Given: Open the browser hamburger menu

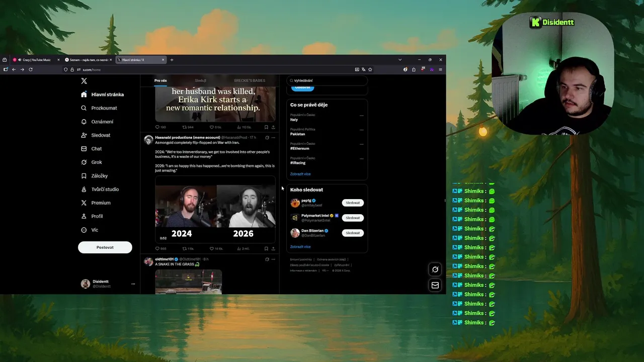Looking at the screenshot, I should point(440,69).
